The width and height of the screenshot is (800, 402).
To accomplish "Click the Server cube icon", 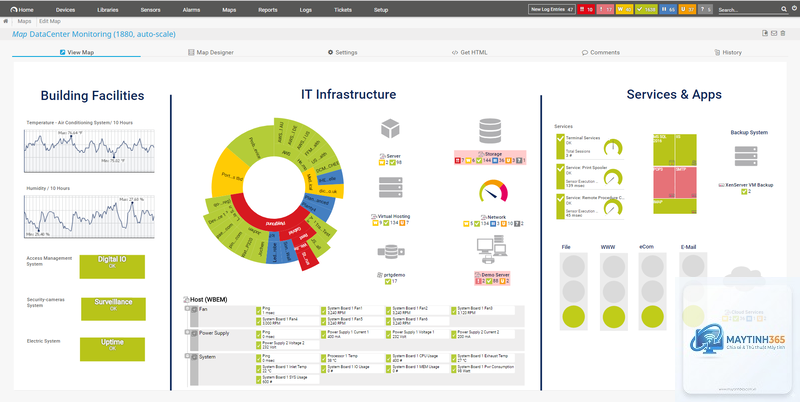I will pyautogui.click(x=390, y=128).
